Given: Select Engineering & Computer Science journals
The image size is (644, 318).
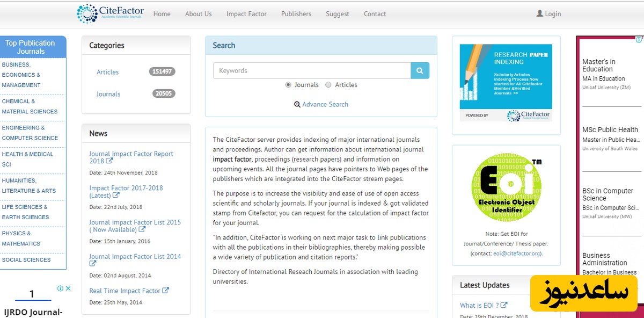Looking at the screenshot, I should coord(30,133).
